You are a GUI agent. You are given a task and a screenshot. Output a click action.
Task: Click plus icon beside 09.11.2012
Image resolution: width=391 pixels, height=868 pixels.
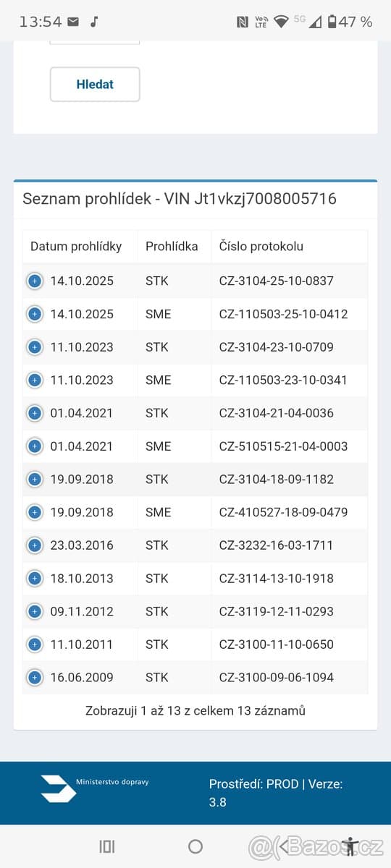[x=34, y=611]
